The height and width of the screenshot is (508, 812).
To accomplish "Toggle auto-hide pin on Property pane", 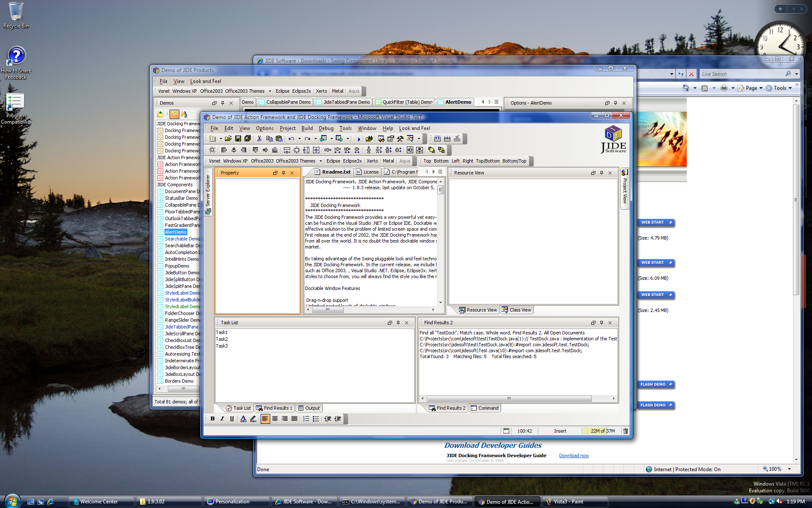I will 283,173.
